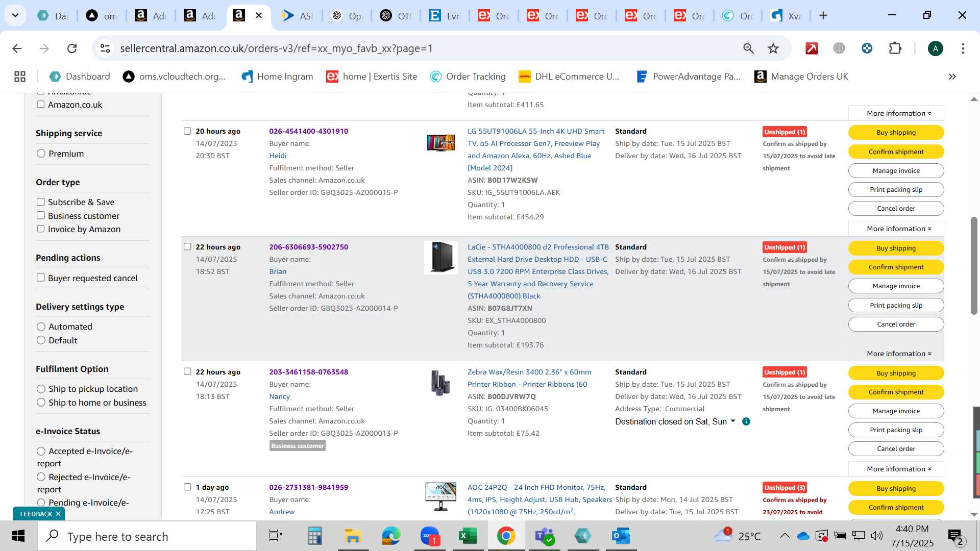
Task: Check Business customer filter
Action: click(41, 215)
